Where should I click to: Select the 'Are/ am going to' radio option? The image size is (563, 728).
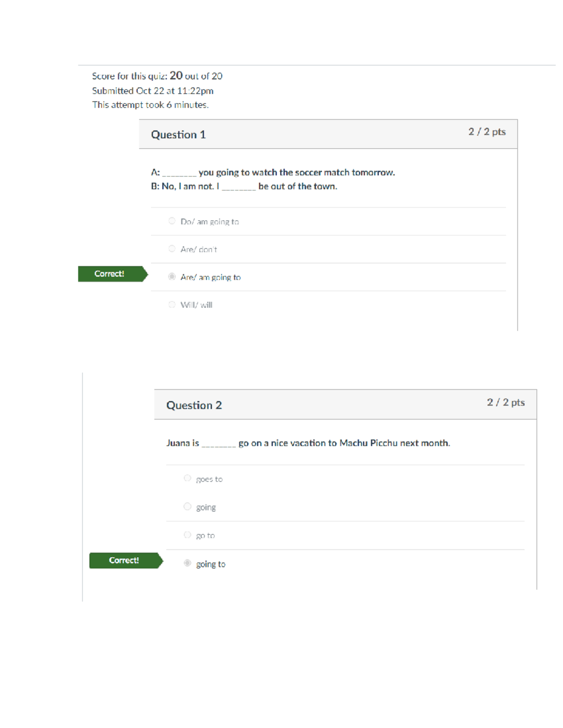click(x=172, y=277)
